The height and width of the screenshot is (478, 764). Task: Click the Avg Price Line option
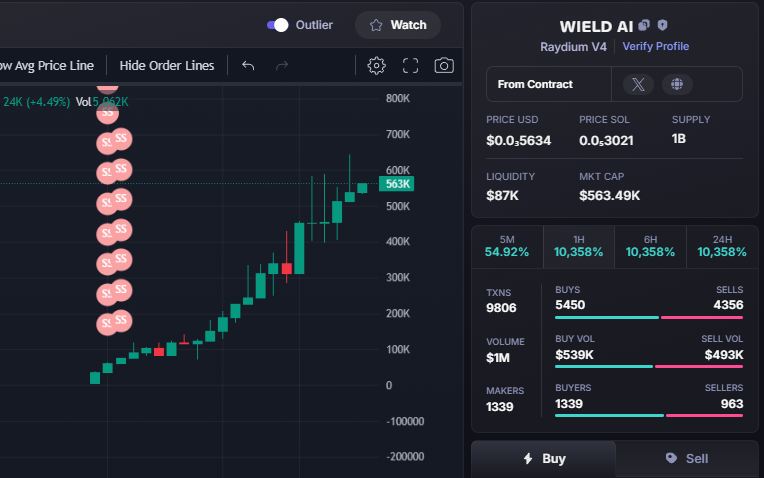[x=47, y=65]
